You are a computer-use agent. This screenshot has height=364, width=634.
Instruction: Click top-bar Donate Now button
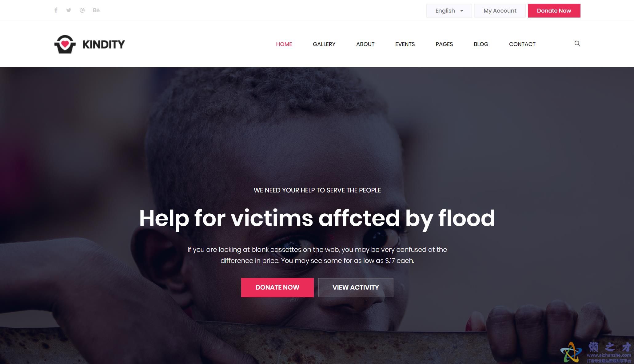(x=554, y=11)
